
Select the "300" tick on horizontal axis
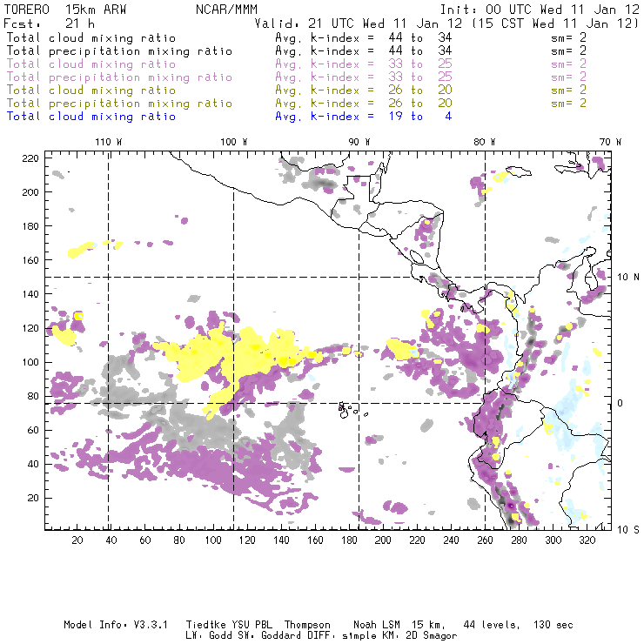[x=553, y=540]
